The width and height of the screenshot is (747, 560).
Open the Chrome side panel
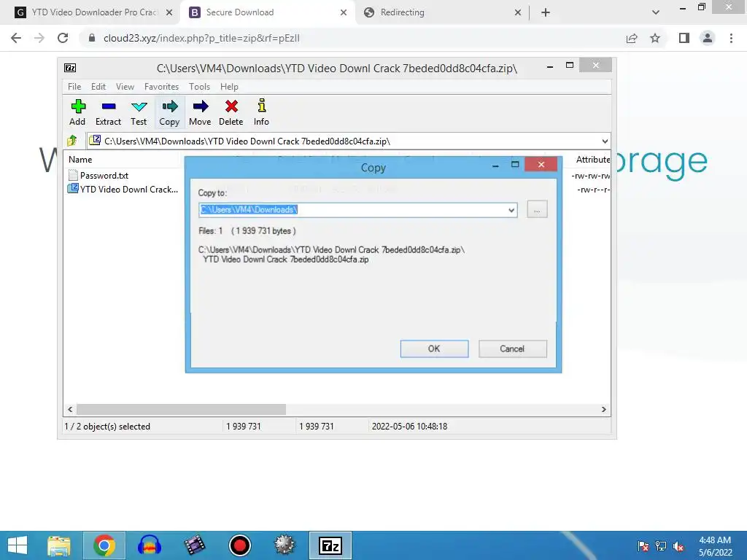tap(684, 38)
